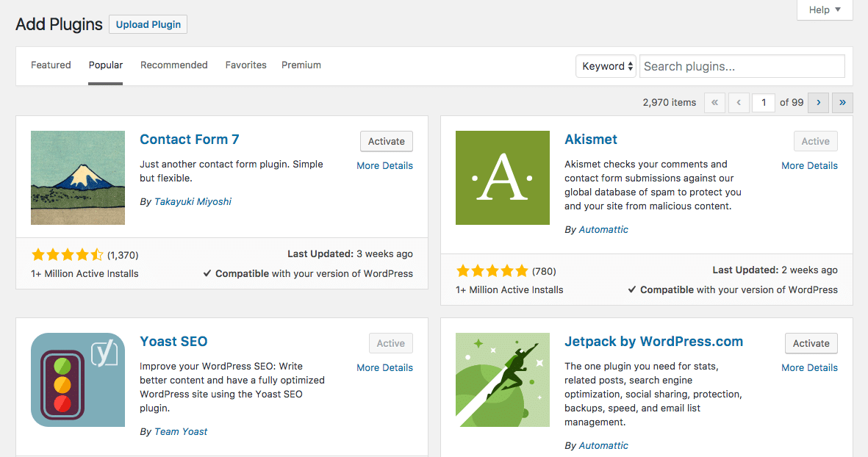Click the (780) ratings count
Viewport: 868px width, 457px height.
point(544,271)
